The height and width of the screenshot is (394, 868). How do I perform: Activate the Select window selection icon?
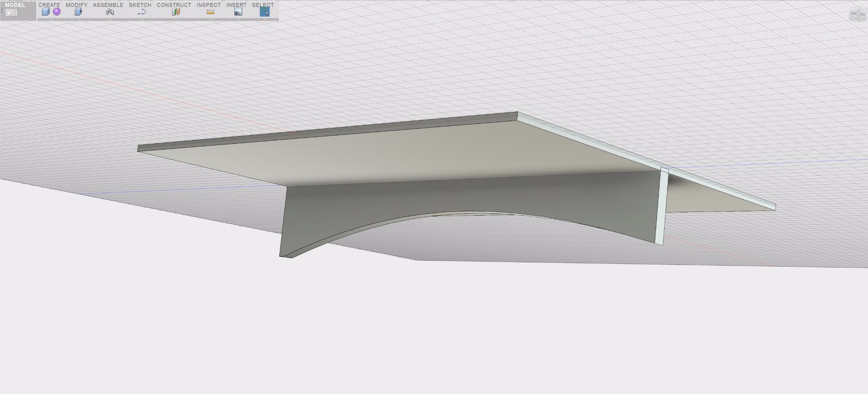tap(264, 12)
